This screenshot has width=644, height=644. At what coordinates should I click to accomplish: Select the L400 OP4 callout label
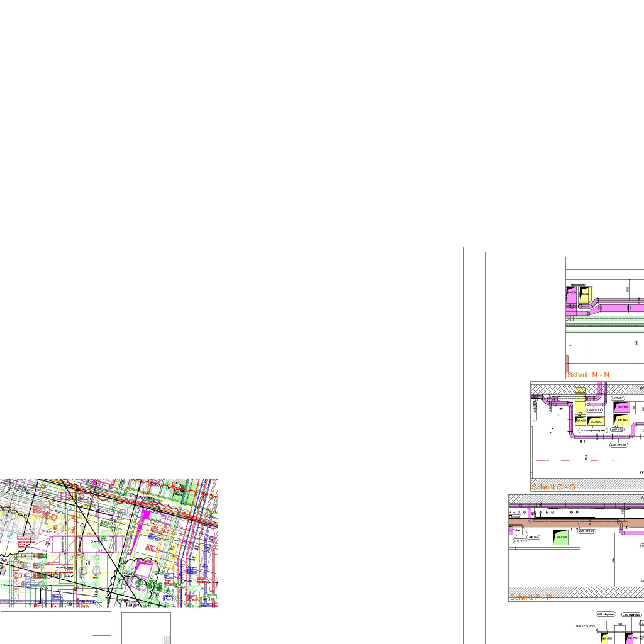point(533,537)
